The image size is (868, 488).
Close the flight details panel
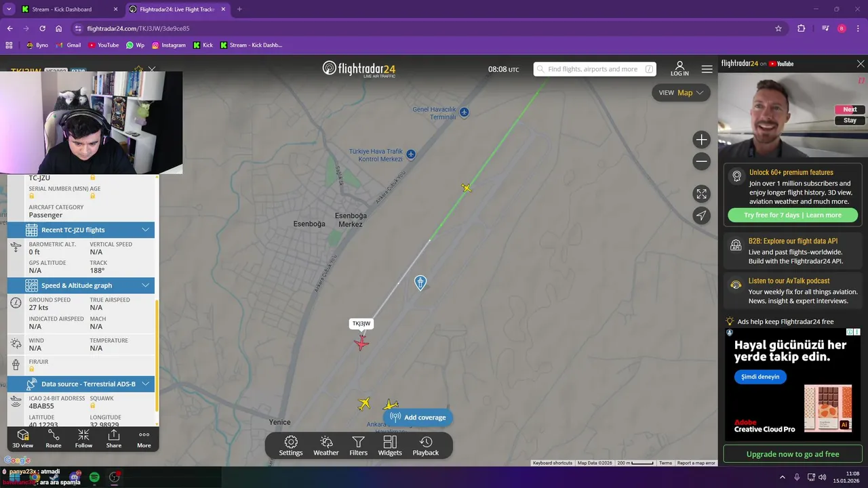(x=152, y=69)
